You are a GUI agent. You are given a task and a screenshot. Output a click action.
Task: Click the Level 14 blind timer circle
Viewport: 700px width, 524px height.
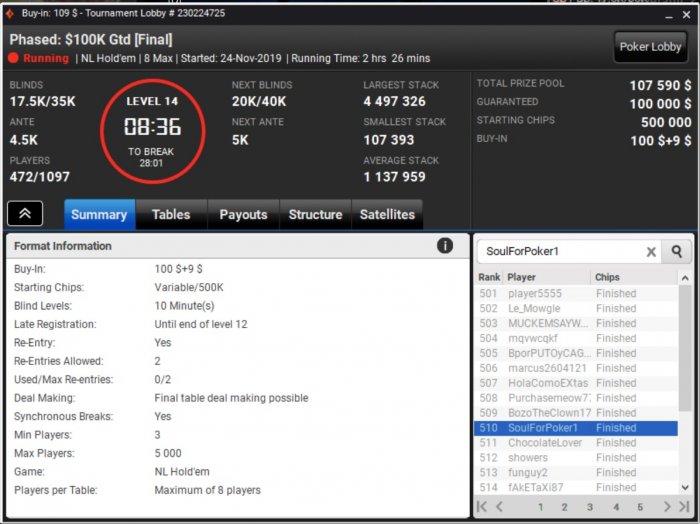click(152, 132)
